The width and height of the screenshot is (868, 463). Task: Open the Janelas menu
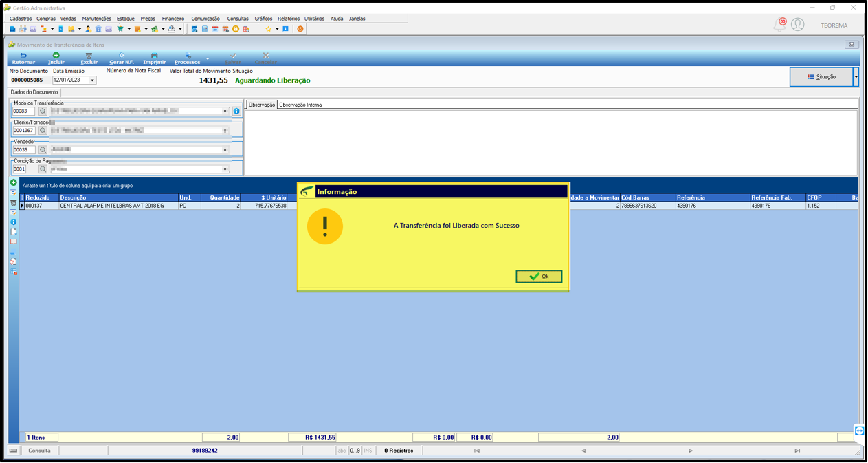[x=357, y=19]
